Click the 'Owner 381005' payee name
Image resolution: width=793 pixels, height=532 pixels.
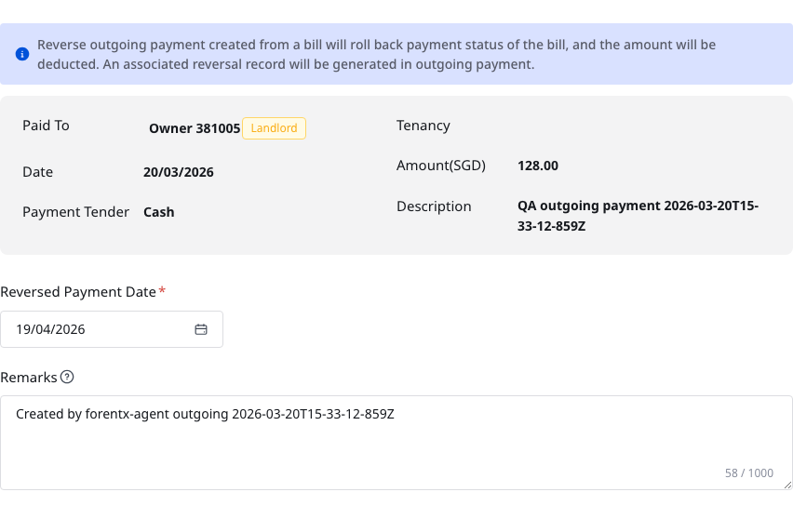[x=195, y=128]
